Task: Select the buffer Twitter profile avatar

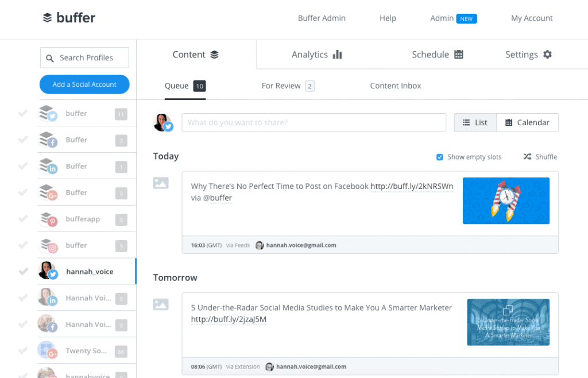Action: click(48, 113)
